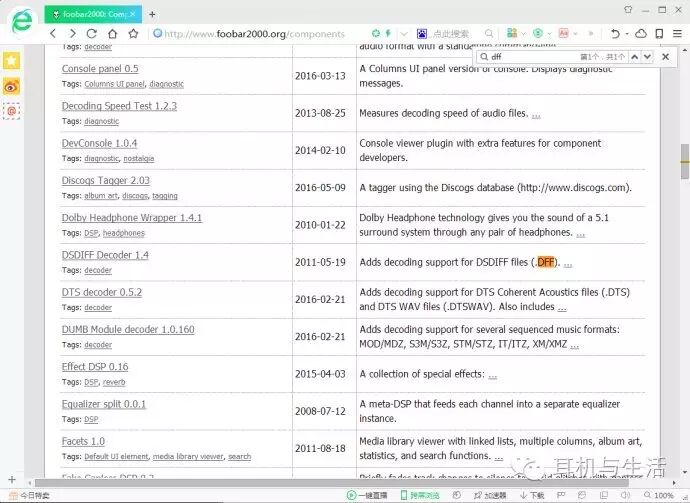Click the highlighted DFF search match

pyautogui.click(x=546, y=262)
